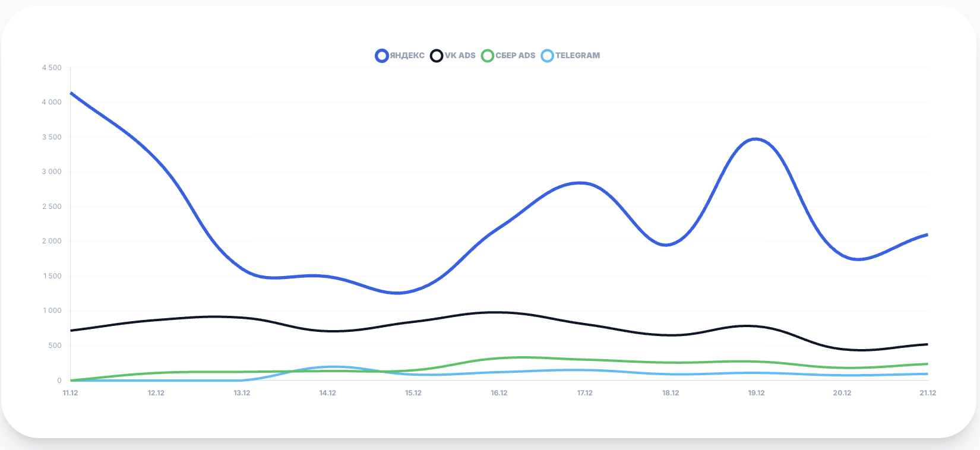Toggle the СБЕР ADS legend label
The width and height of the screenshot is (980, 450).
point(516,56)
